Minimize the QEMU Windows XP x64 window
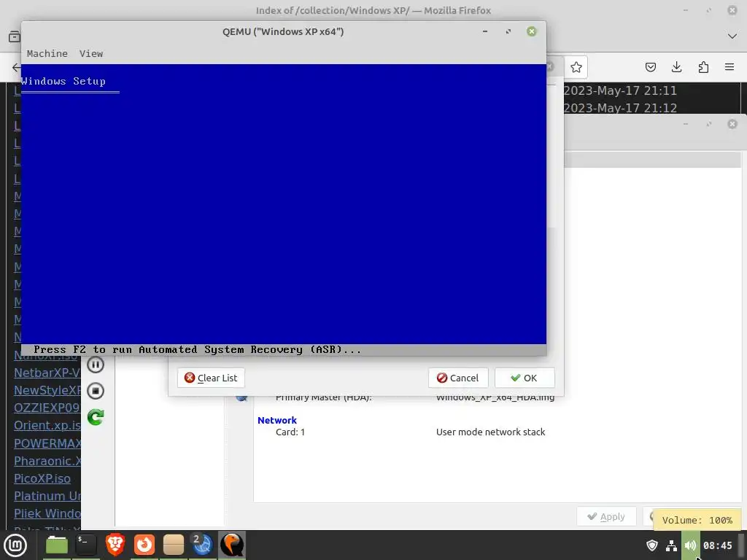 point(485,31)
